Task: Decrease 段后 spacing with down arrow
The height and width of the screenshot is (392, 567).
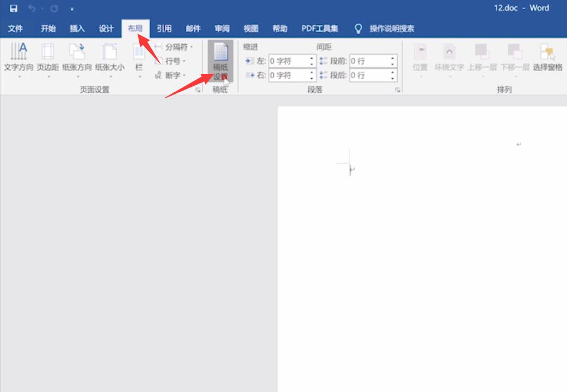Action: click(x=392, y=78)
